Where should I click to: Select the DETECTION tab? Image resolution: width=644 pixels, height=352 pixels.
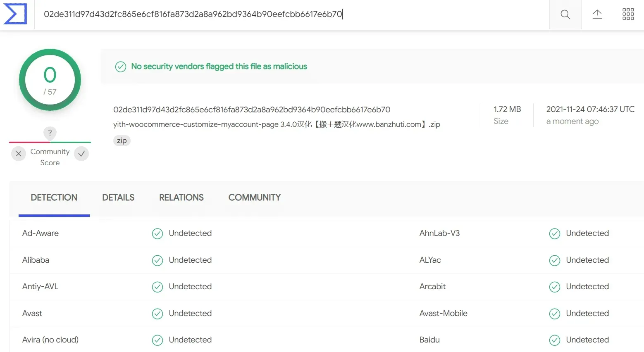pyautogui.click(x=54, y=198)
